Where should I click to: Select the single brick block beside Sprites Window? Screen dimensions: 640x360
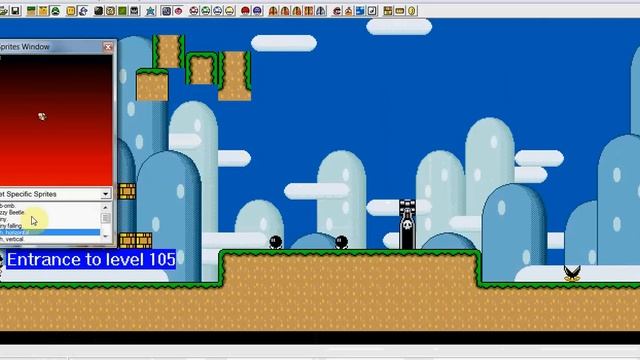point(127,191)
